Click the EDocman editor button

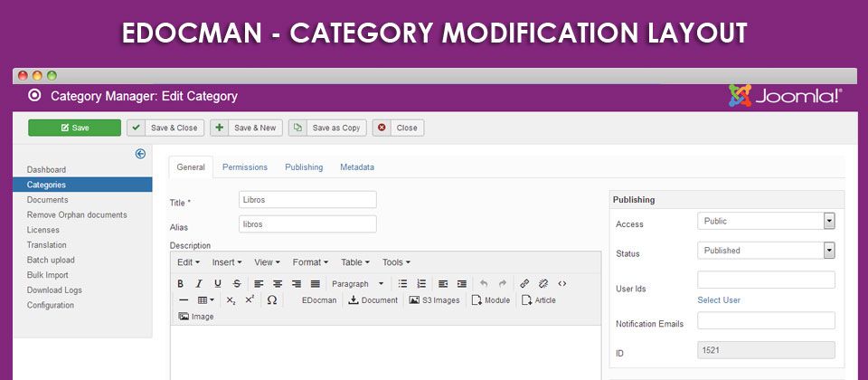tap(319, 300)
